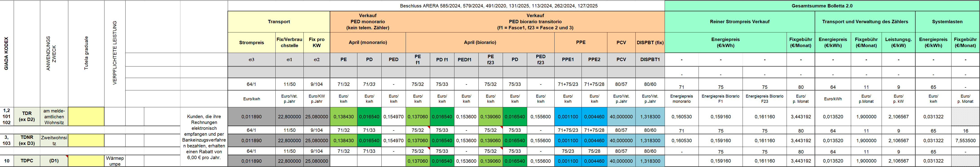Select the Zweitwohnsitz cell
980x167 pixels.
(54, 140)
